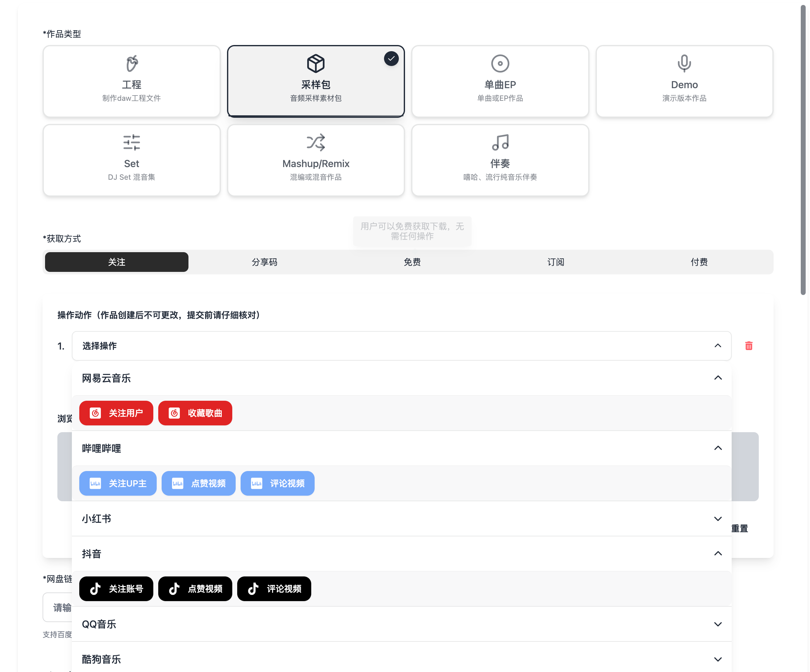Screen dimensions: 810x672
Task: Select the 单曲EP disc icon card
Action: pyautogui.click(x=499, y=81)
